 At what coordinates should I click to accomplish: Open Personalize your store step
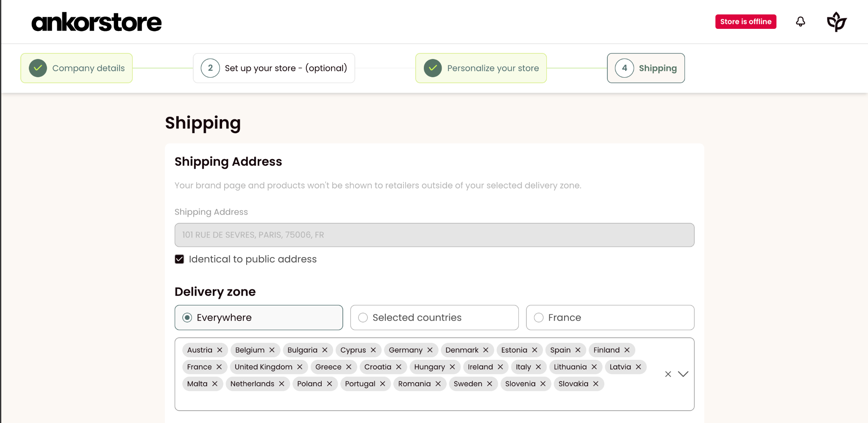tap(481, 68)
